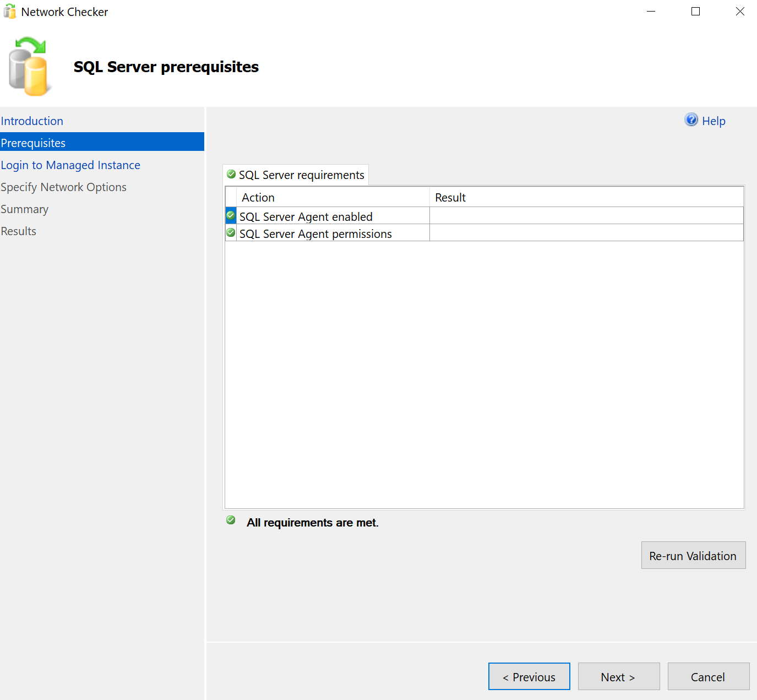757x700 pixels.
Task: Click the Action column header
Action: (333, 197)
